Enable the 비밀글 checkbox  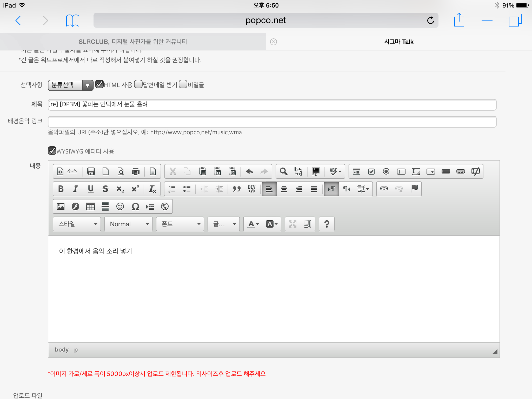pos(183,84)
